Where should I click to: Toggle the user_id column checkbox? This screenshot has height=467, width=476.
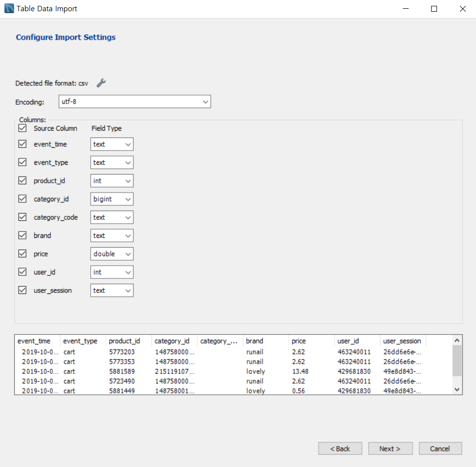(22, 272)
